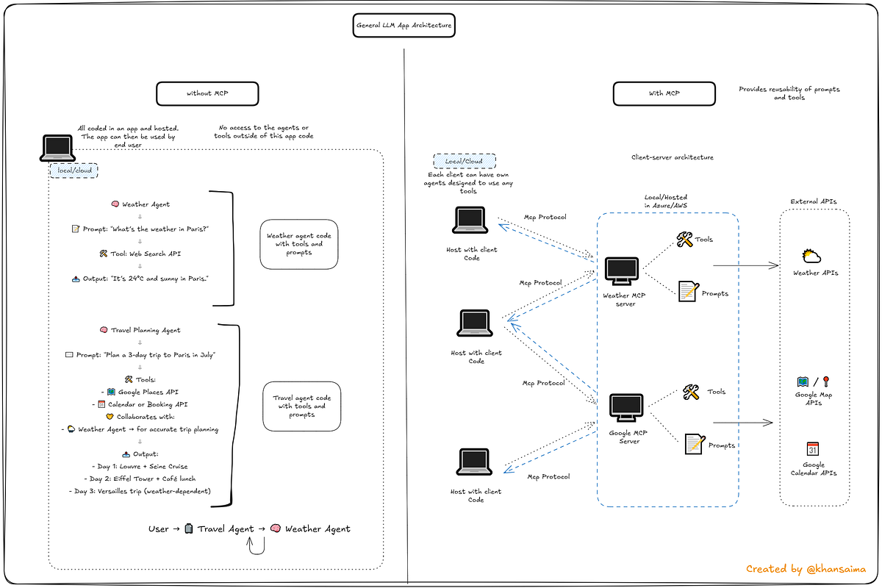Screen dimensions: 882x588
Task: Click Day 2: Eiffel Tower + Café lunch
Action: 140,478
